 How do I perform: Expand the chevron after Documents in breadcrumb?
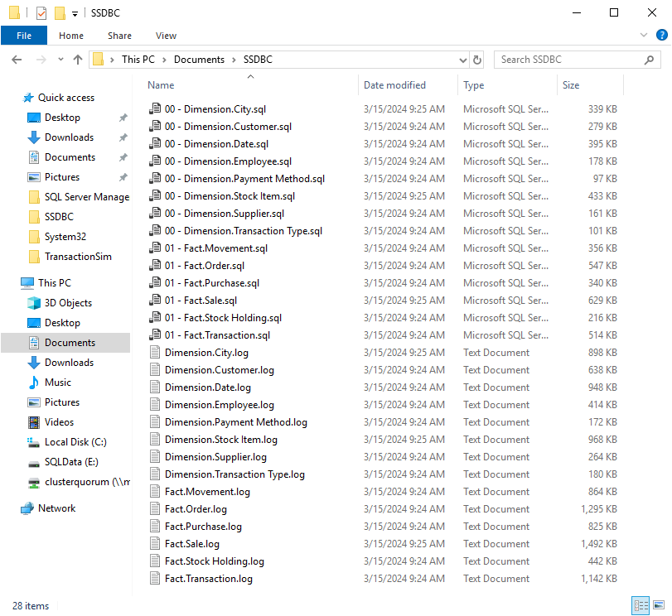coord(234,60)
